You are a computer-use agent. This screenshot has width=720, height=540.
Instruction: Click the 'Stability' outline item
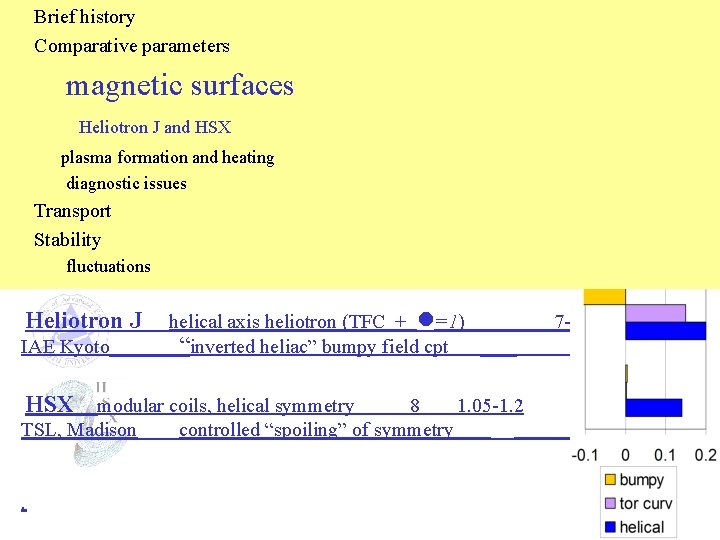pyautogui.click(x=67, y=240)
